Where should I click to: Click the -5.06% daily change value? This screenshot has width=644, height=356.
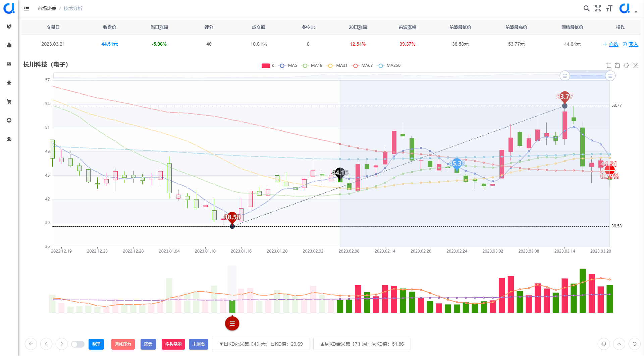(x=159, y=44)
